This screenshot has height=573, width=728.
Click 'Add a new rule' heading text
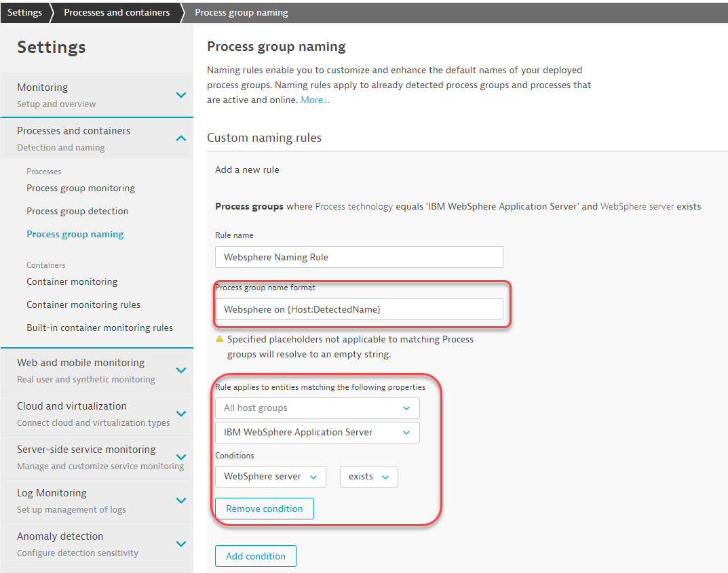click(247, 170)
